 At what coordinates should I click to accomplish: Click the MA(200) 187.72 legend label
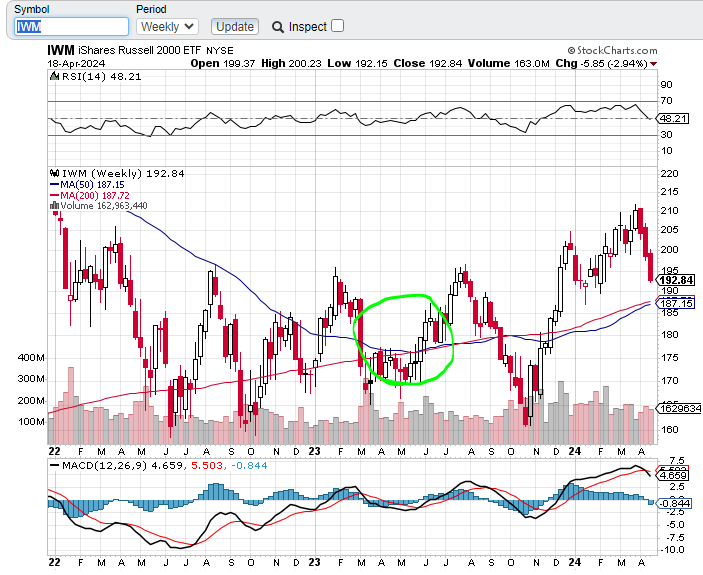95,195
